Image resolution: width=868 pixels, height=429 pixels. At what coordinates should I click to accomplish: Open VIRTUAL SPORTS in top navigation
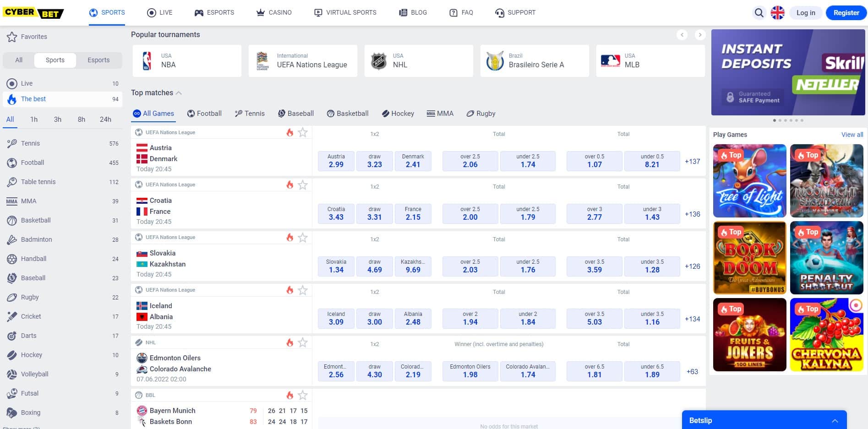point(345,13)
